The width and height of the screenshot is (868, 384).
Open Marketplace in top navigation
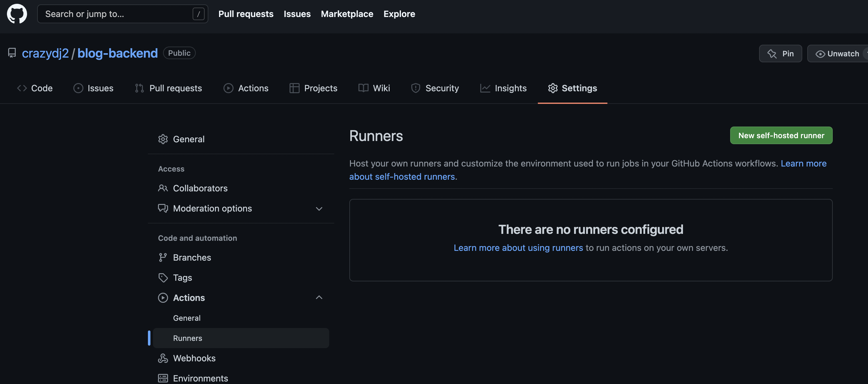(x=347, y=14)
